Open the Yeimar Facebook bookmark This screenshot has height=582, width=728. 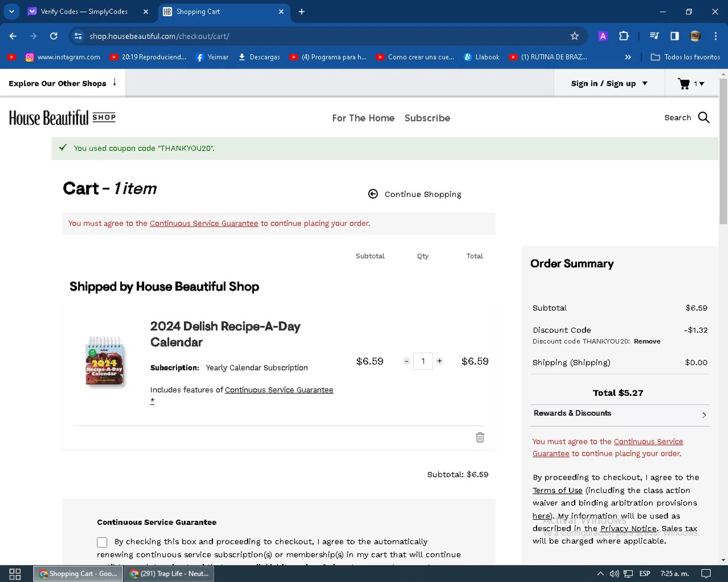pyautogui.click(x=212, y=57)
